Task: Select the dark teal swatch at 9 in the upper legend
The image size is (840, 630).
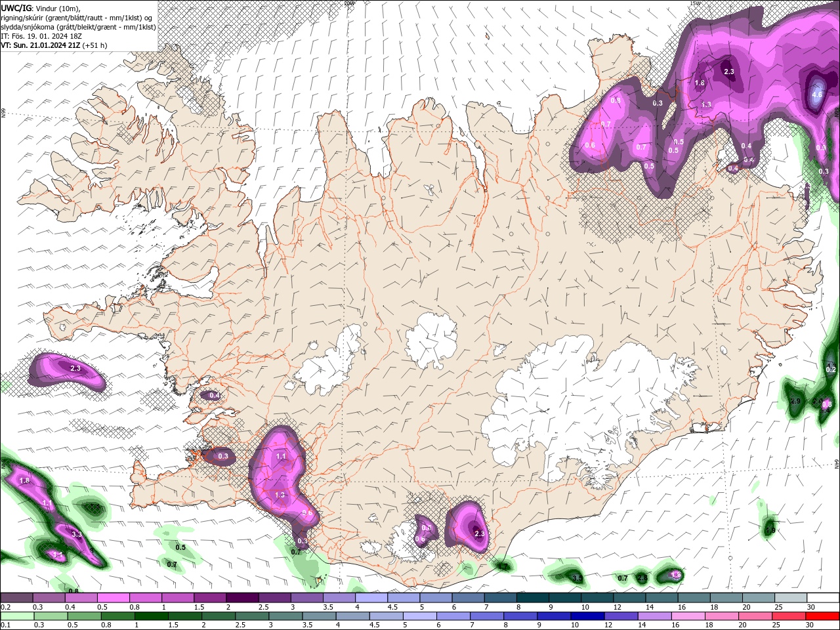Action: coord(565,597)
